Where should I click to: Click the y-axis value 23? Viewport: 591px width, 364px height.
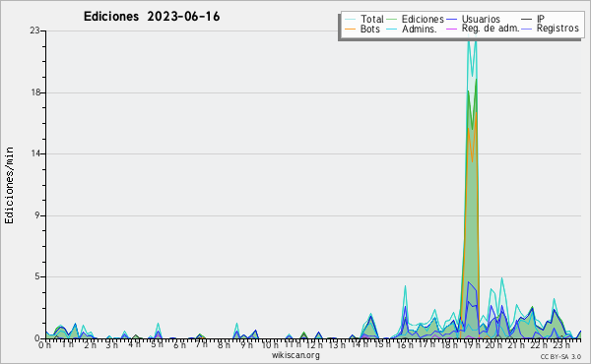[34, 30]
